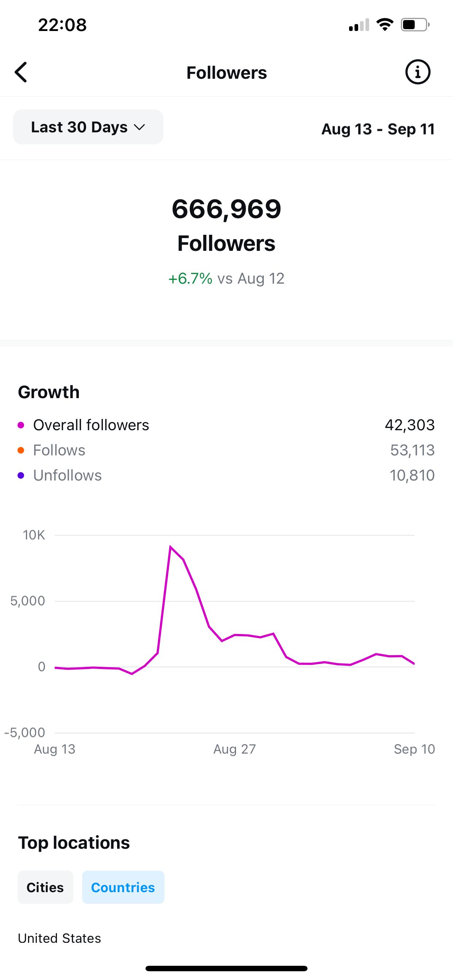Tap the back arrow icon

(21, 72)
